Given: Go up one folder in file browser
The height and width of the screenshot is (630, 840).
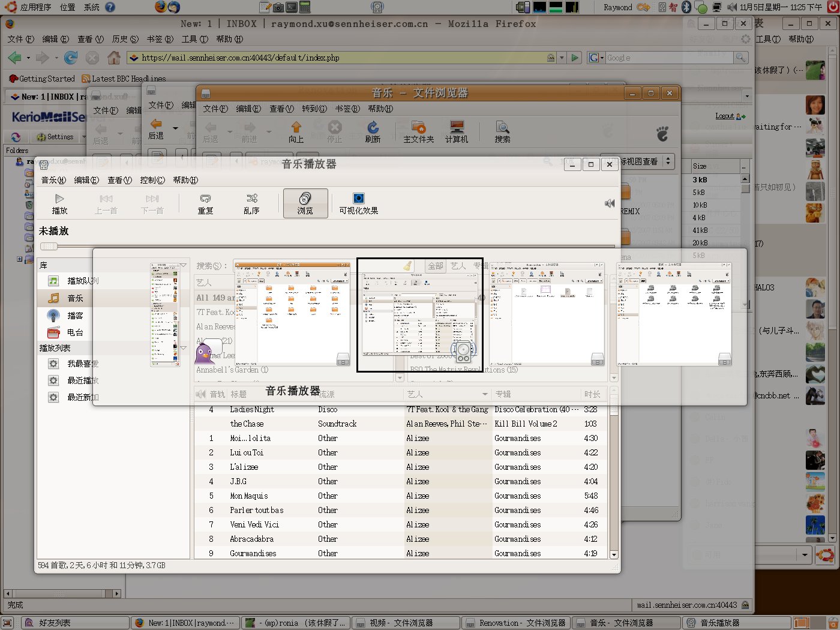Looking at the screenshot, I should click(296, 131).
